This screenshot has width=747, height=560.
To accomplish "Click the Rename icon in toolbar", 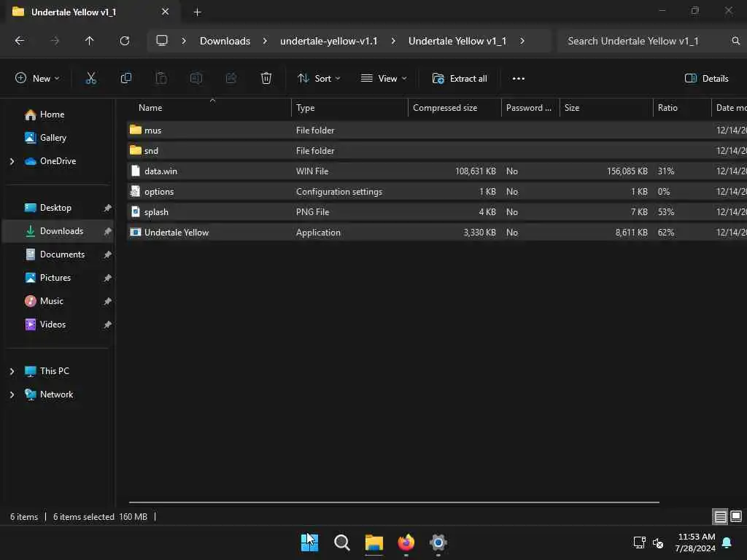I will [196, 79].
